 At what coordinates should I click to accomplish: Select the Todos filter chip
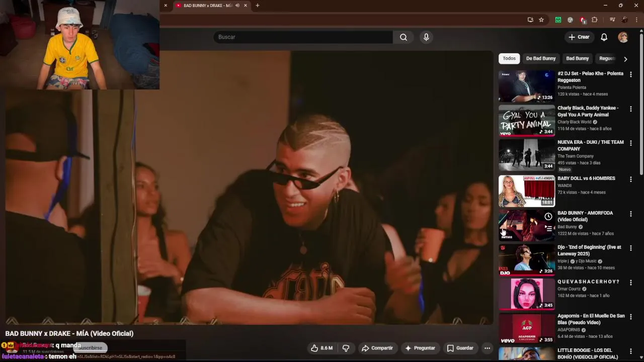click(509, 58)
